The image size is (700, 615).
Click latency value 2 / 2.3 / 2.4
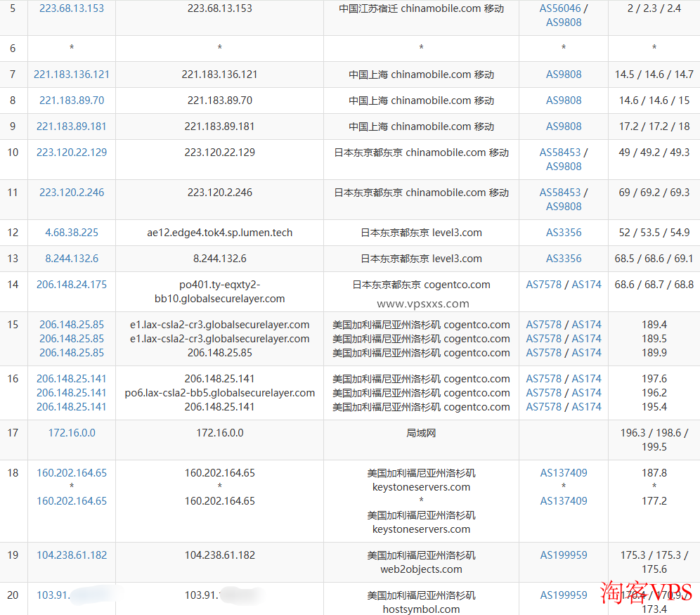[654, 8]
